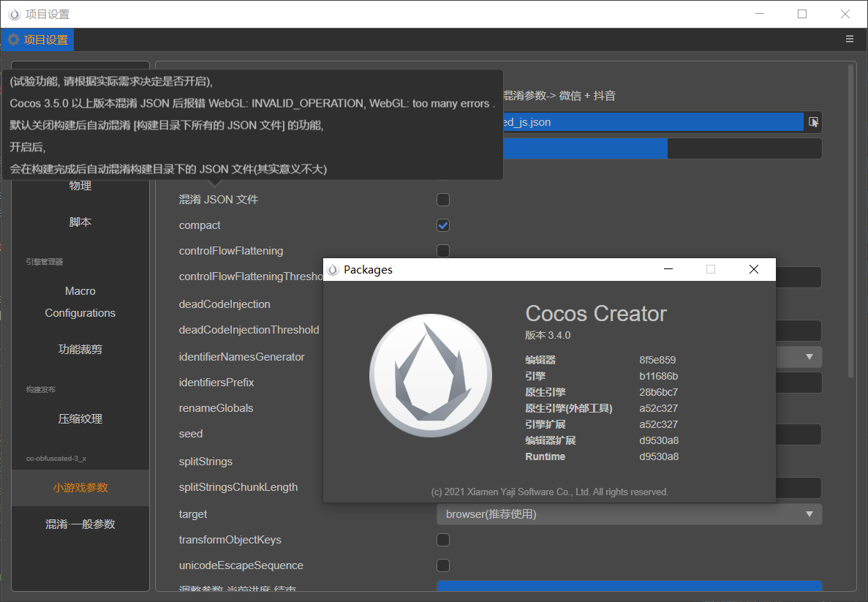Click the 编辑器 hash 8f5e859
Screen dimensions: 868x602
[657, 360]
